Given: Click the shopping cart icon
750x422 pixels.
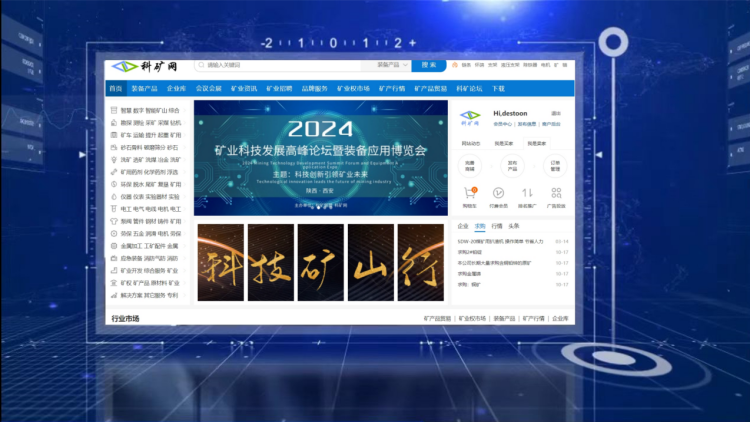Looking at the screenshot, I should point(470,193).
